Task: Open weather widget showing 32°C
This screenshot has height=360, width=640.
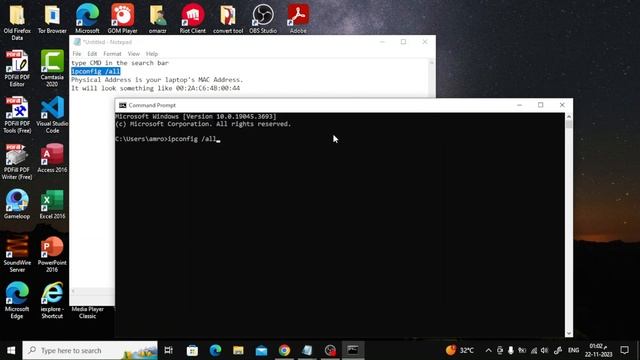Action: [460, 350]
